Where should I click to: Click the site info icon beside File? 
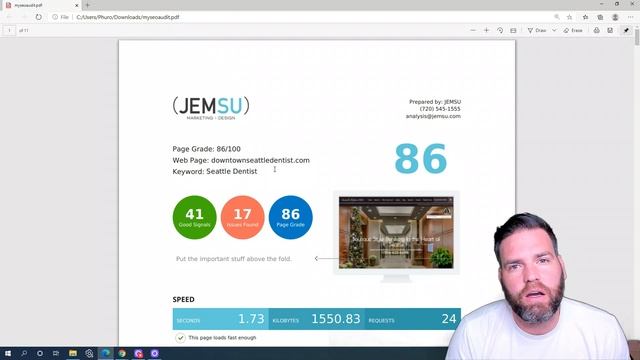pyautogui.click(x=55, y=17)
